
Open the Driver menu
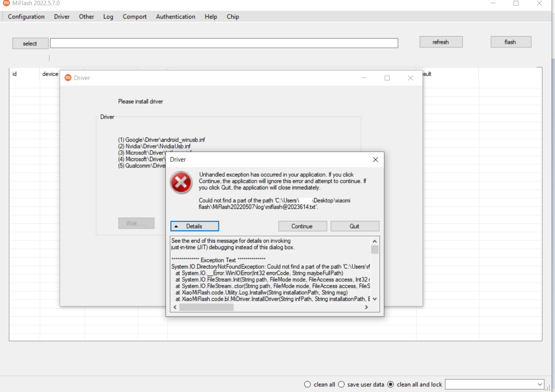[62, 17]
